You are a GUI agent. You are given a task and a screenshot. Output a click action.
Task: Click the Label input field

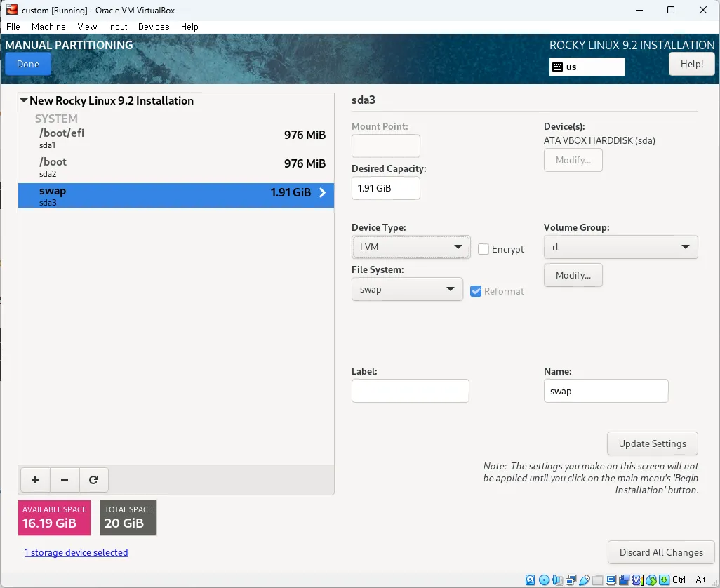(x=410, y=391)
